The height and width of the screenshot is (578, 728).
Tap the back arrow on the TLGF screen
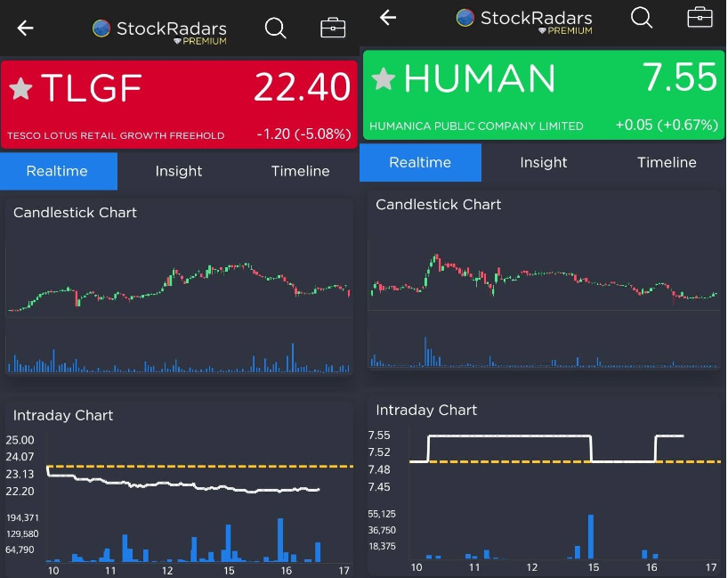click(x=25, y=28)
